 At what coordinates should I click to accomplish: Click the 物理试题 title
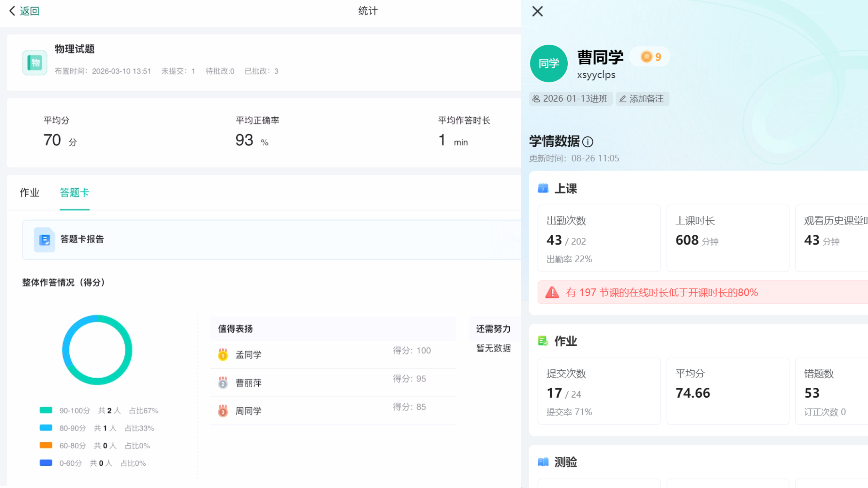pos(74,49)
